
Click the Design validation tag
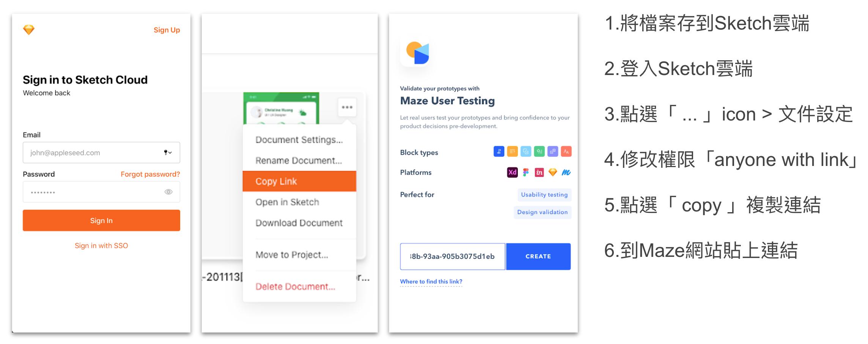(x=542, y=212)
